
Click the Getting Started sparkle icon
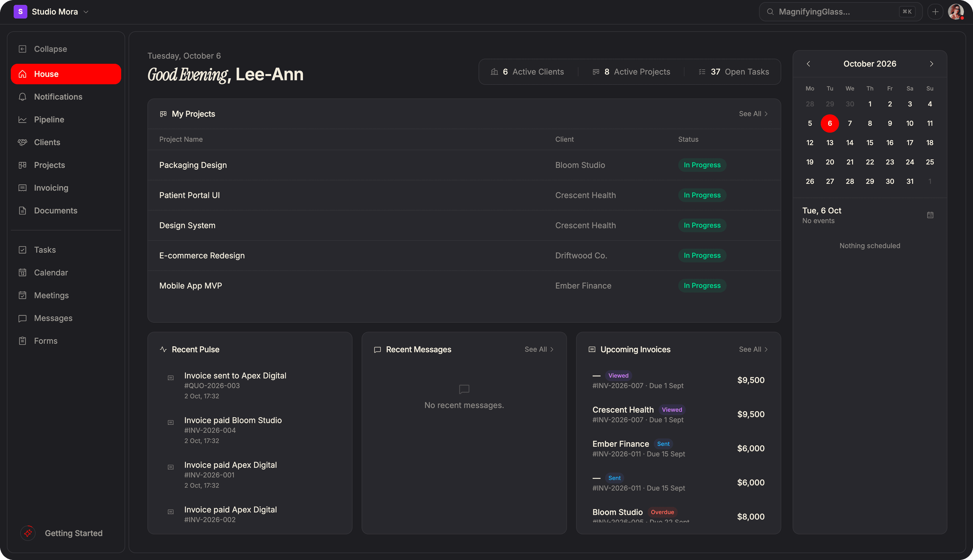tap(28, 533)
